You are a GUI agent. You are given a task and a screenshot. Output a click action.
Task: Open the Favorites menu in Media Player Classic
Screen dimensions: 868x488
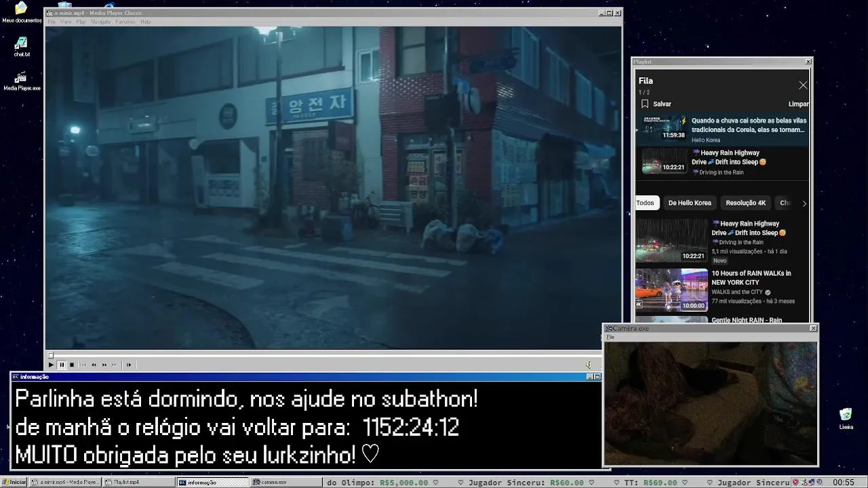[125, 22]
